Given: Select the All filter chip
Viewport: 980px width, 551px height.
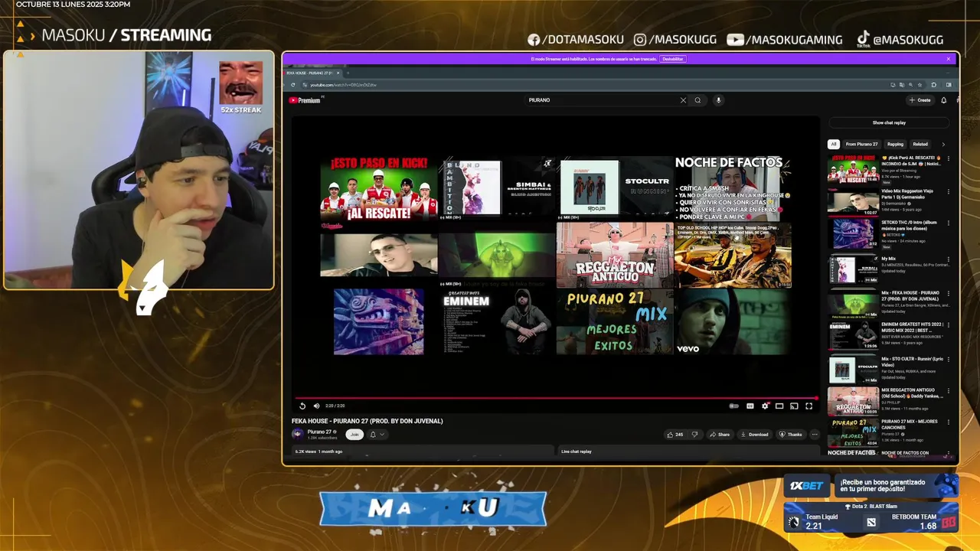Looking at the screenshot, I should click(x=834, y=144).
